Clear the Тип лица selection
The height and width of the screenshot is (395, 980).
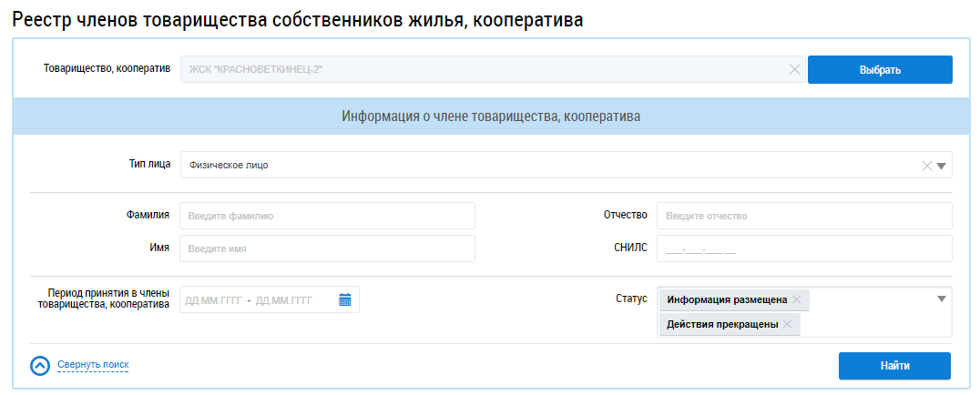[927, 166]
